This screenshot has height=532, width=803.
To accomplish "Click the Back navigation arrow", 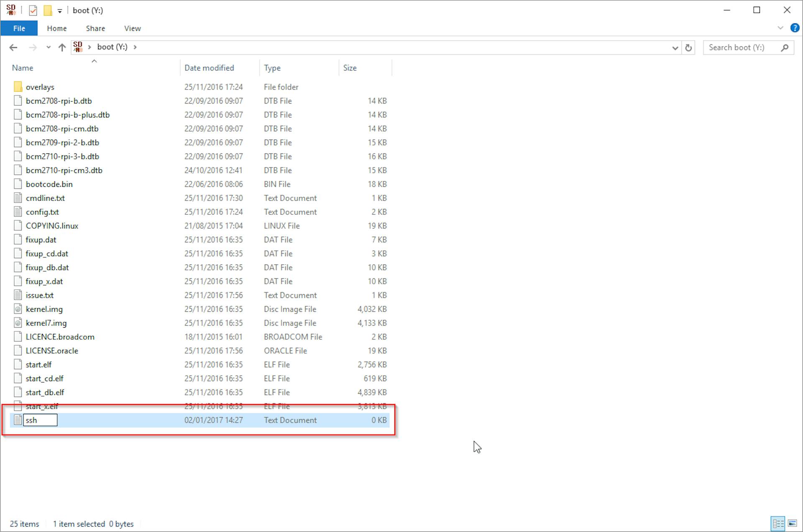I will coord(13,48).
